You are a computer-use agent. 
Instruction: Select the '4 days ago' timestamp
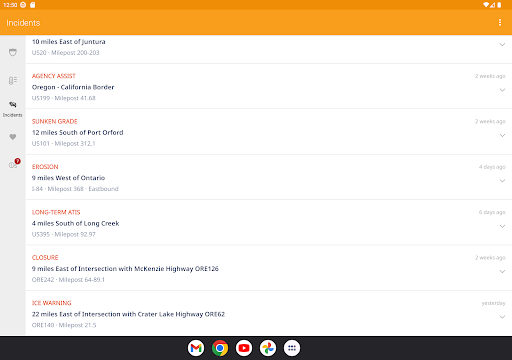492,167
